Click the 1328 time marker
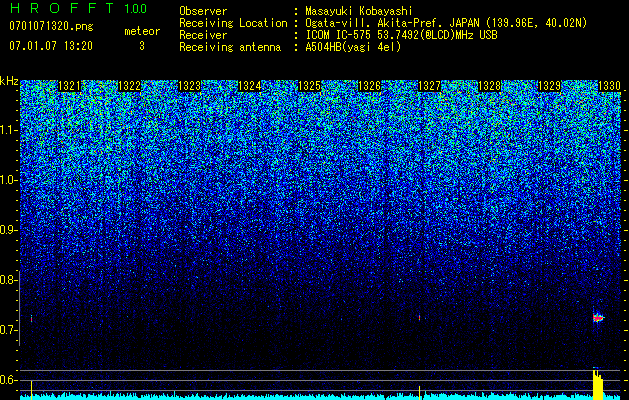Image resolution: width=629 pixels, height=400 pixels. pyautogui.click(x=490, y=86)
